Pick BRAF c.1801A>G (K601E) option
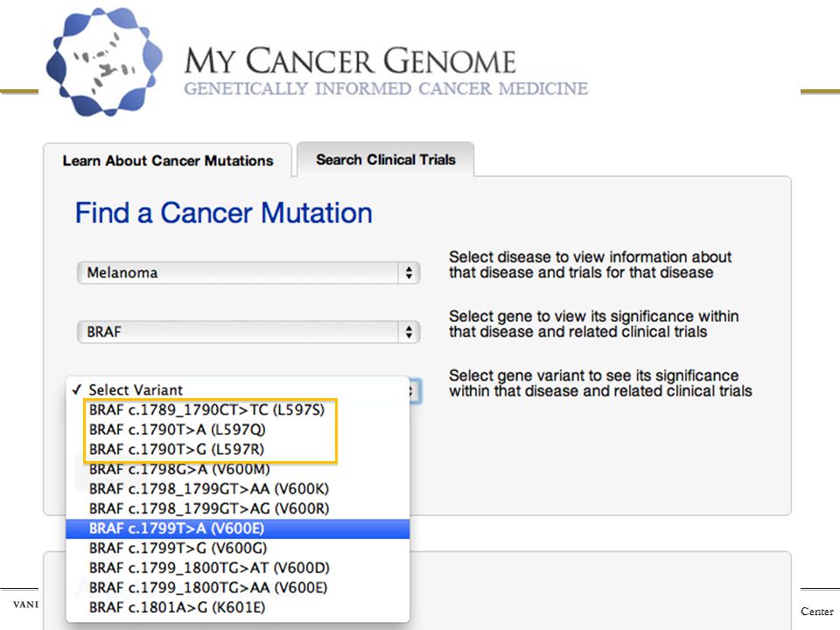The width and height of the screenshot is (840, 630). pos(238,607)
